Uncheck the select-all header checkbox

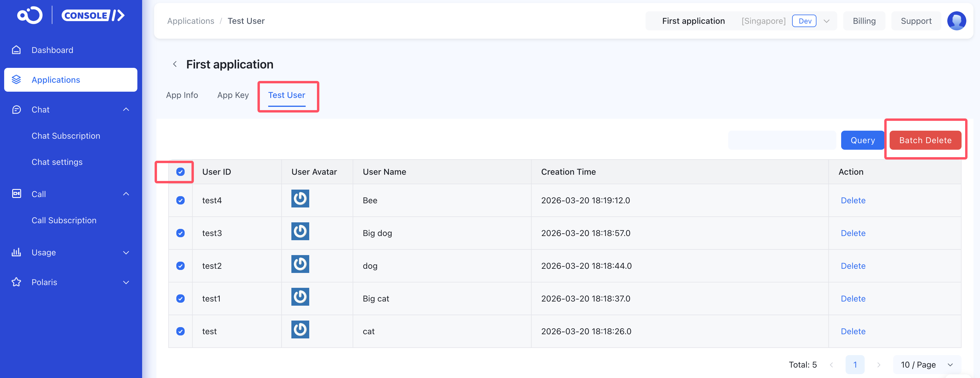(x=180, y=172)
